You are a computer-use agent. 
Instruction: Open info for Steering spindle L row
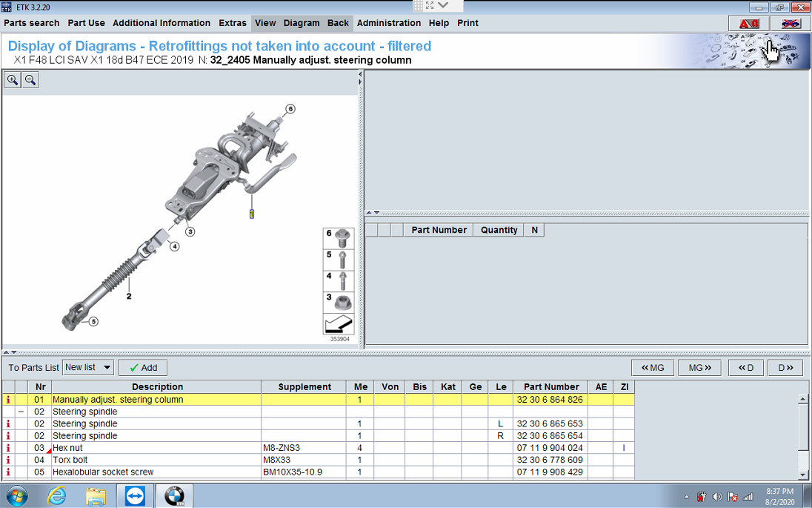click(7, 423)
